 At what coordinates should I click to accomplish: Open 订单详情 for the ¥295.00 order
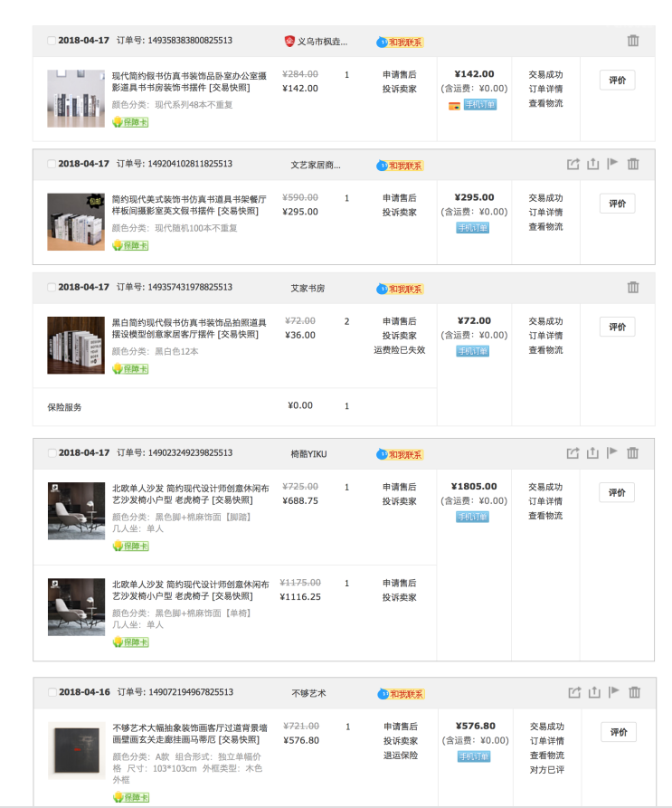[x=545, y=212]
